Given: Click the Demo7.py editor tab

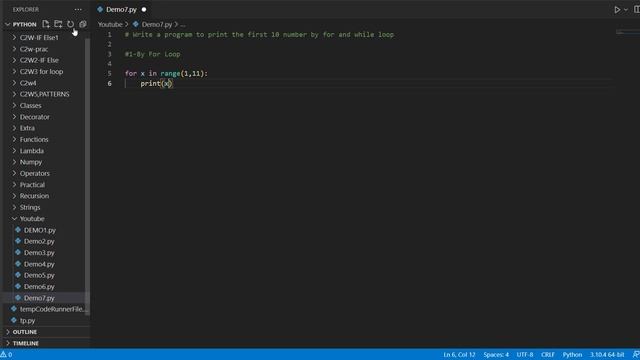Looking at the screenshot, I should [121, 9].
